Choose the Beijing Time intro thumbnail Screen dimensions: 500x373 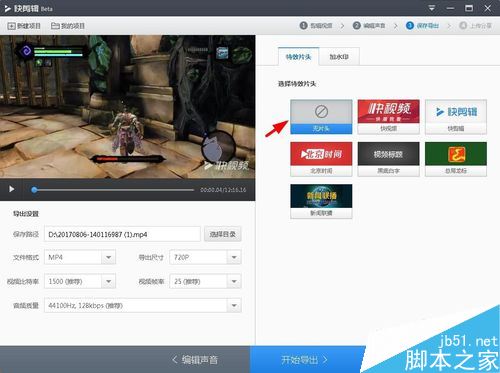321,159
